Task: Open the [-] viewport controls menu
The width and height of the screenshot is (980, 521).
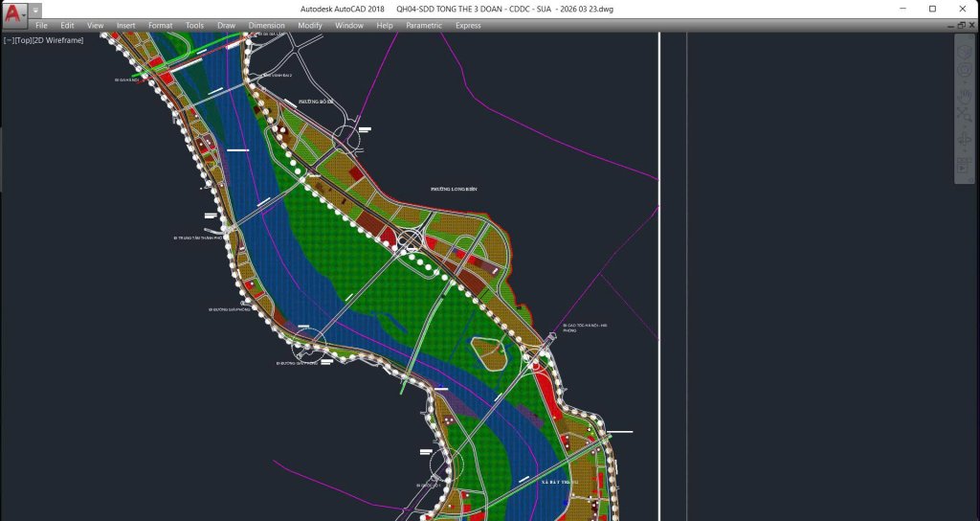Action: coord(9,40)
